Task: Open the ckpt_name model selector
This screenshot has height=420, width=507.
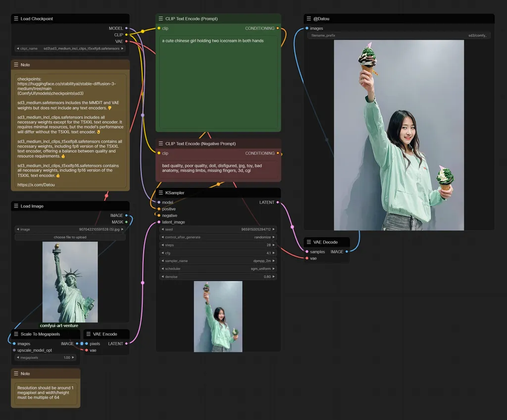Action: coord(69,48)
